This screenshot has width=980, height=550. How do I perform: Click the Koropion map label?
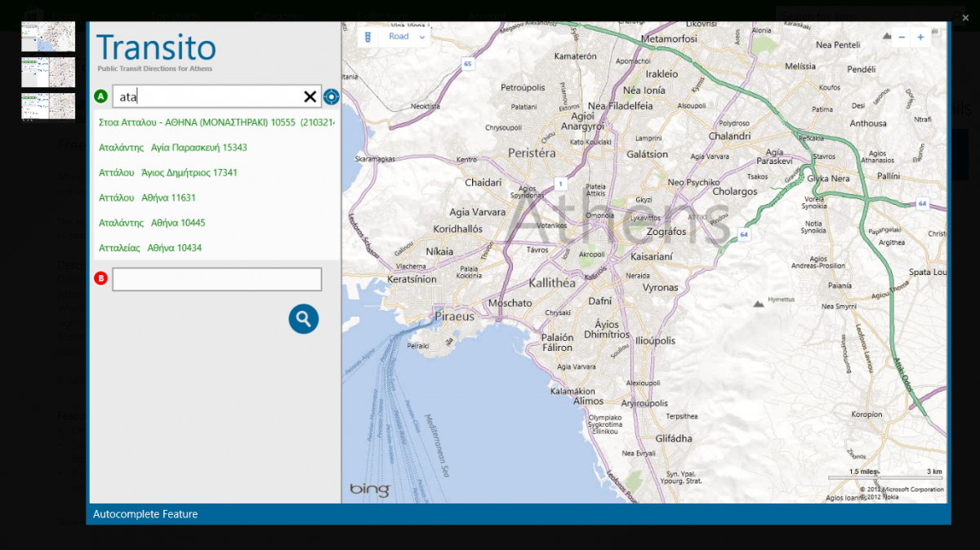pyautogui.click(x=866, y=415)
